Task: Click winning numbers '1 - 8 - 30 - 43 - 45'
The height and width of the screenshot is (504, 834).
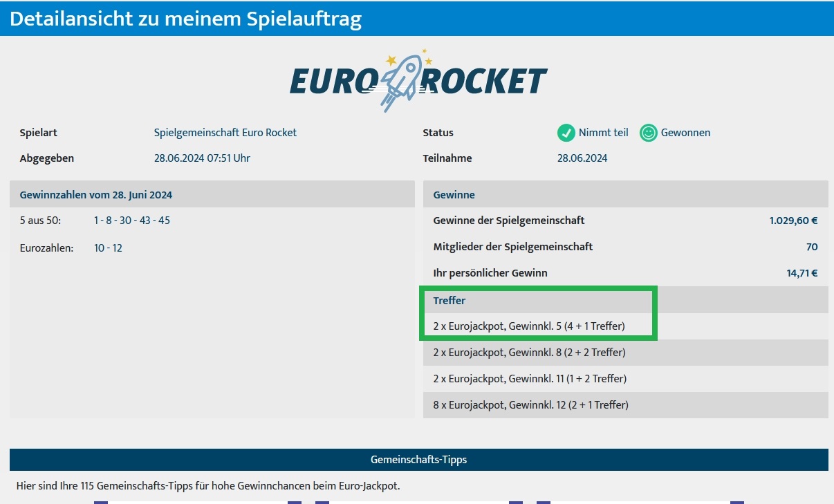Action: 132,221
